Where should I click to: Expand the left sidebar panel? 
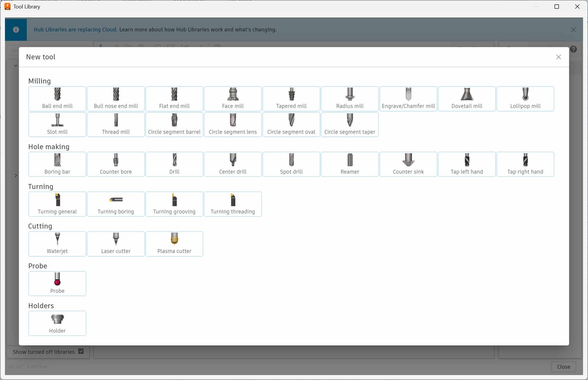(16, 175)
